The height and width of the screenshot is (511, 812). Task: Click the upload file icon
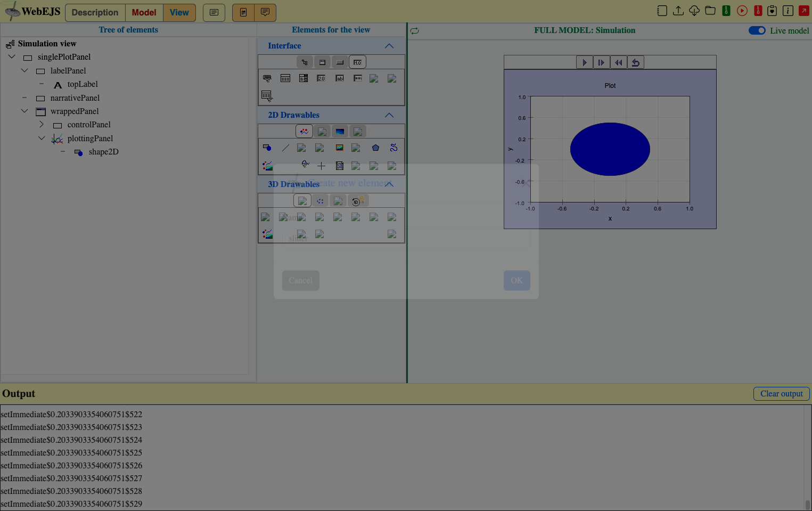[x=678, y=11]
